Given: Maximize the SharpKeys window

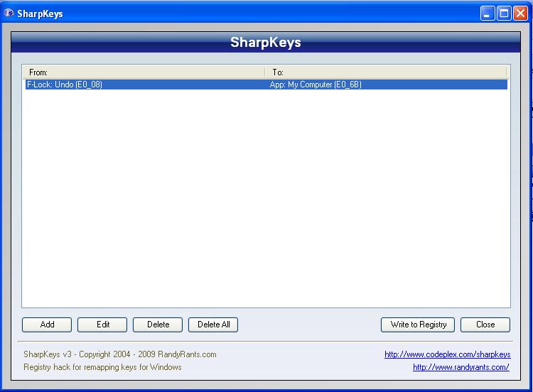Looking at the screenshot, I should coord(504,13).
